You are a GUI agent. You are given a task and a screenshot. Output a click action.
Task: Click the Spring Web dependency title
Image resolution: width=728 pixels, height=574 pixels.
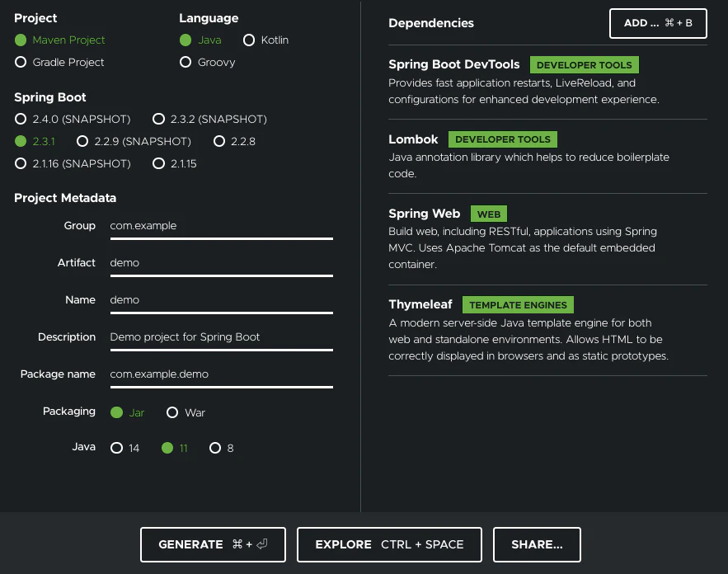click(425, 214)
